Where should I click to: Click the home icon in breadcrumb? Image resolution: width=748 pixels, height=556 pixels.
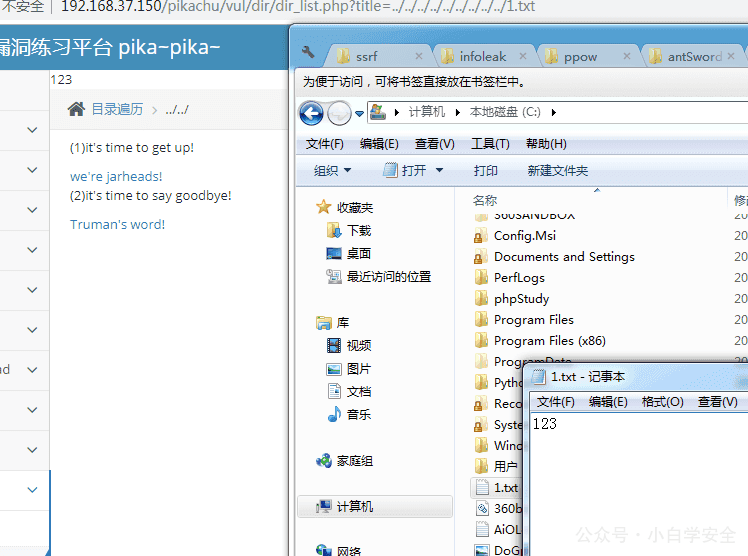76,109
